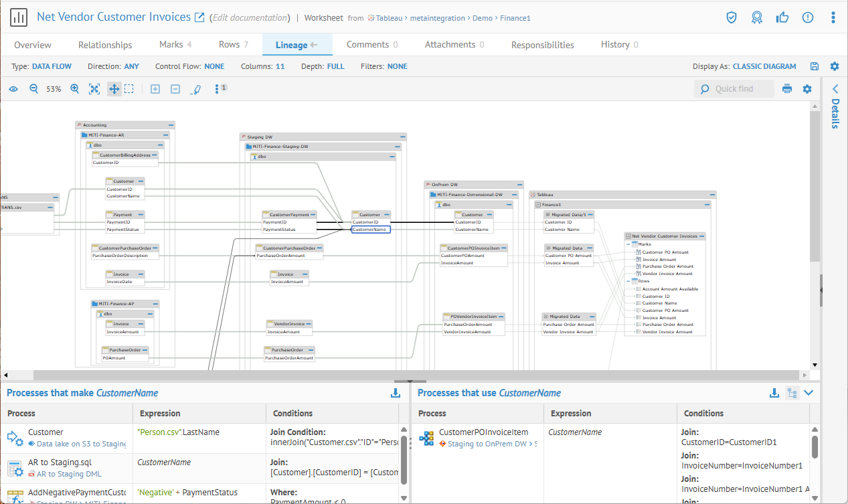Toggle the eye visibility icon in diagram toolbar

coord(13,89)
